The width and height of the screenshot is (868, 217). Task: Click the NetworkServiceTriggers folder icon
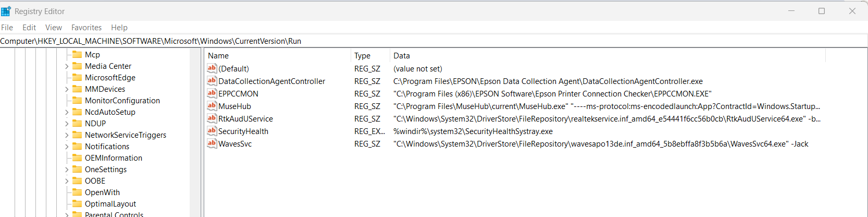(77, 135)
